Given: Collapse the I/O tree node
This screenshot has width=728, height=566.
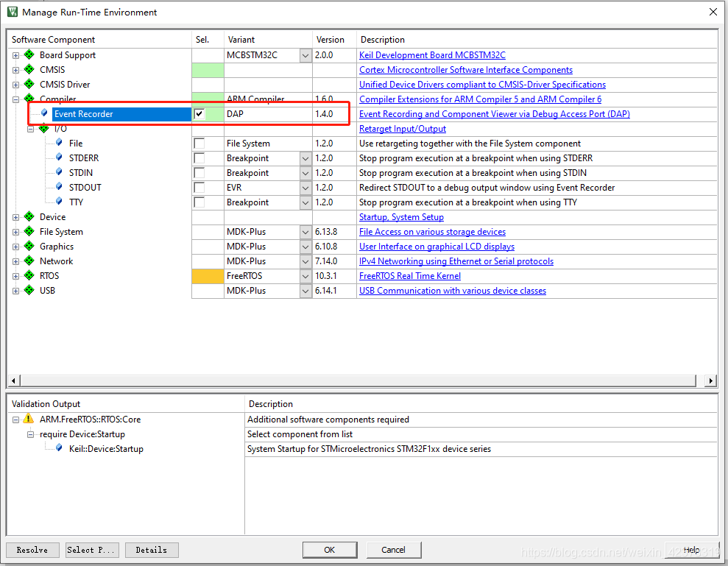Looking at the screenshot, I should 31,129.
